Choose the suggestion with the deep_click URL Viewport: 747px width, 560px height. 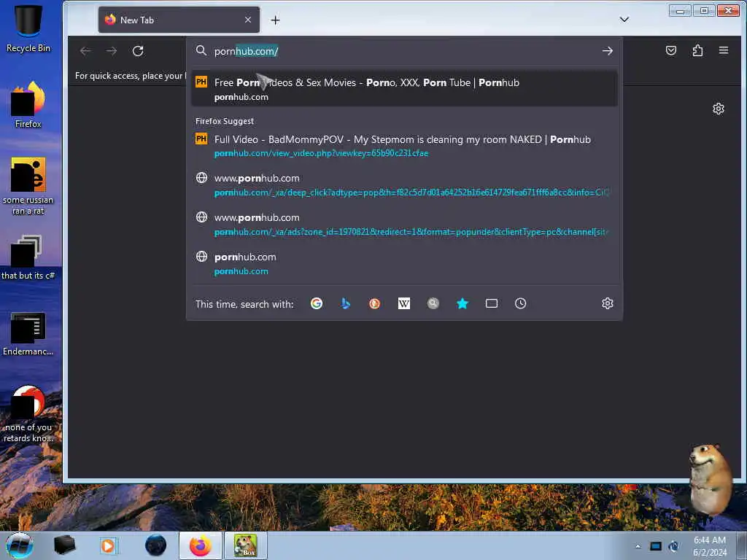pyautogui.click(x=404, y=184)
